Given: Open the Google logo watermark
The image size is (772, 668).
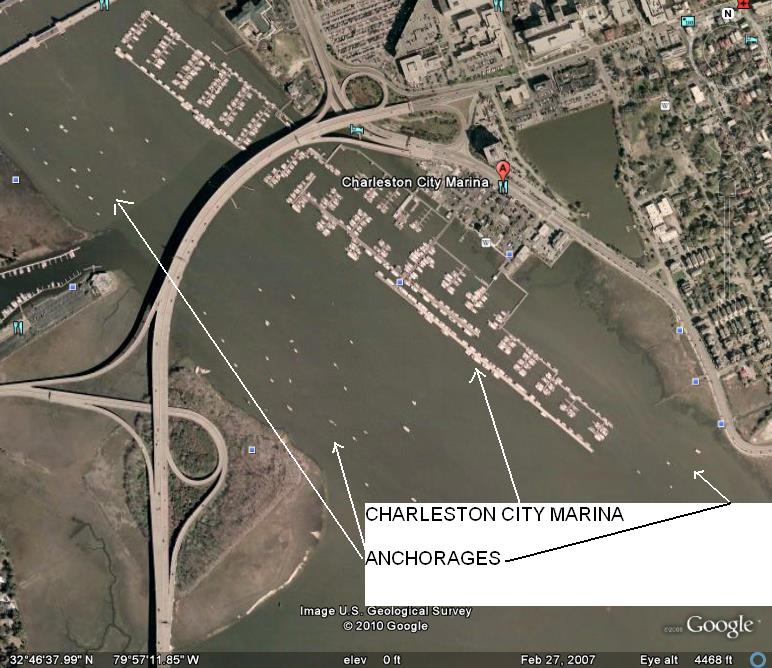Looking at the screenshot, I should pos(719,625).
